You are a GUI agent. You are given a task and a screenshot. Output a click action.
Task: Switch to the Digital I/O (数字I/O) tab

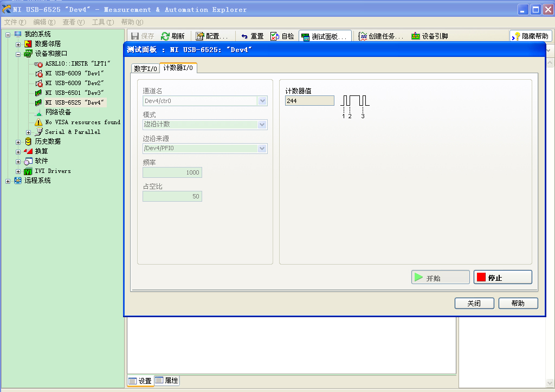click(x=145, y=68)
